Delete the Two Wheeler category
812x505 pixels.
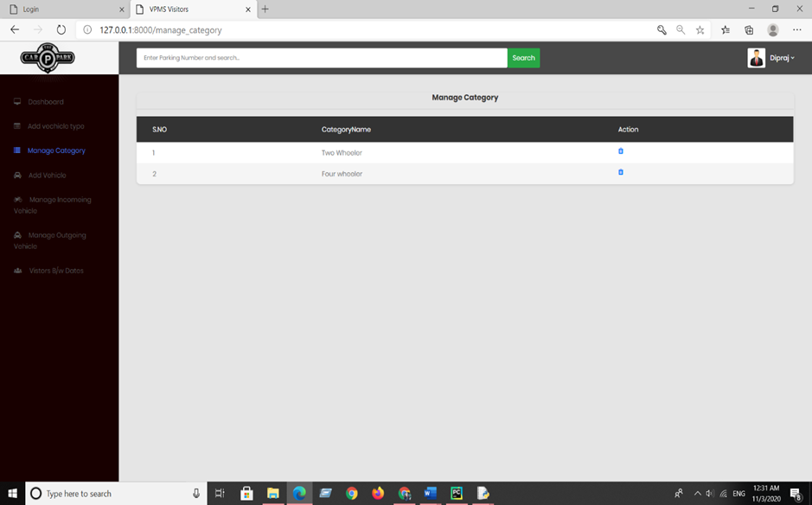click(x=620, y=149)
